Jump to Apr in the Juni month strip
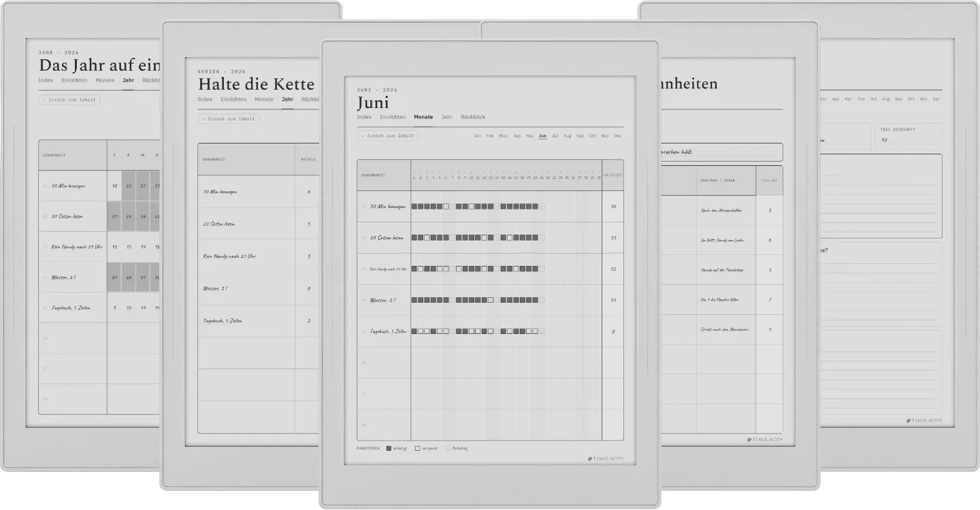Image resolution: width=980 pixels, height=510 pixels. [517, 136]
